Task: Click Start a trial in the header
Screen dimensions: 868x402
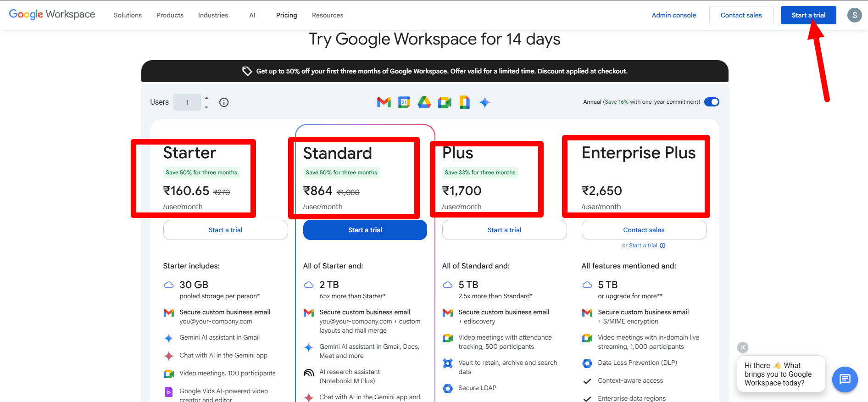Action: coord(808,15)
